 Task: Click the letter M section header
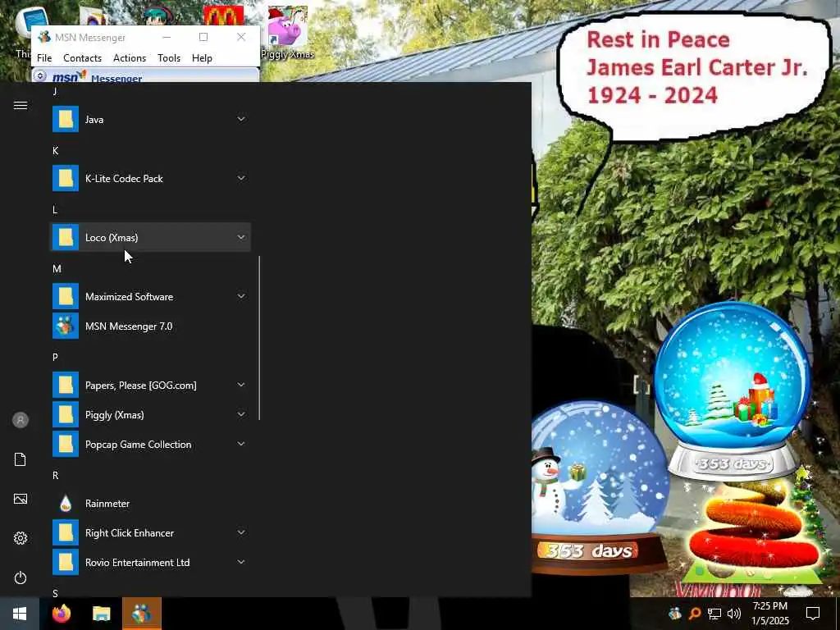57,268
